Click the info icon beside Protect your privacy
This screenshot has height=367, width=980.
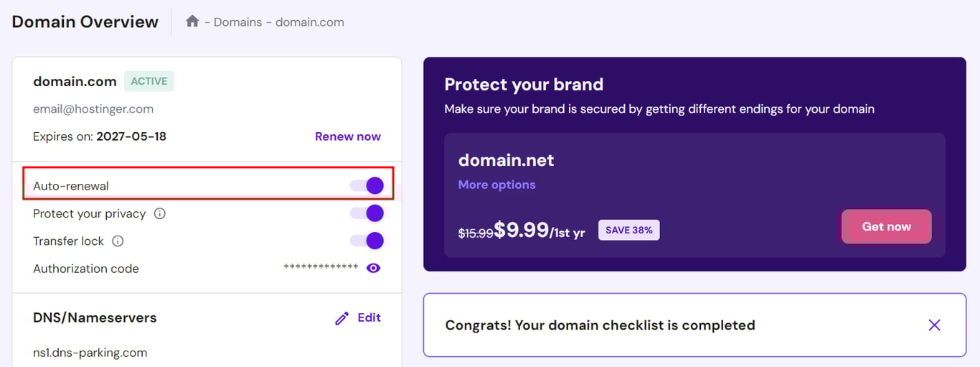[x=160, y=213]
